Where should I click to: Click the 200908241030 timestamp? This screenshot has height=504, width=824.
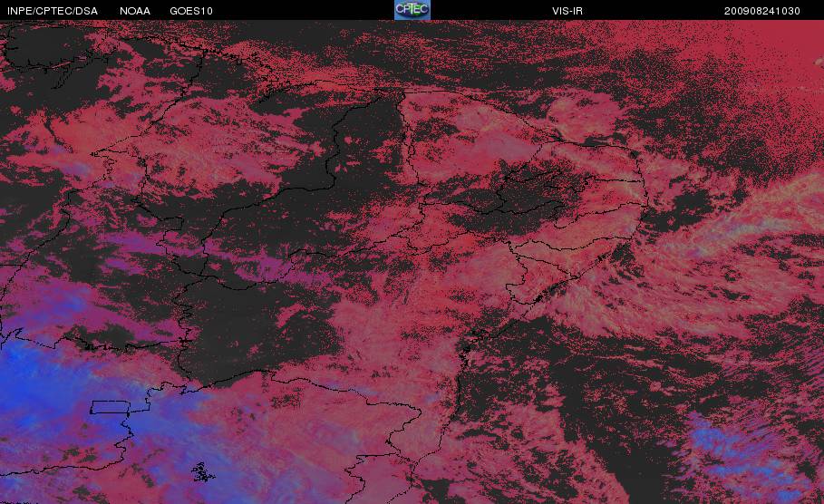762,11
